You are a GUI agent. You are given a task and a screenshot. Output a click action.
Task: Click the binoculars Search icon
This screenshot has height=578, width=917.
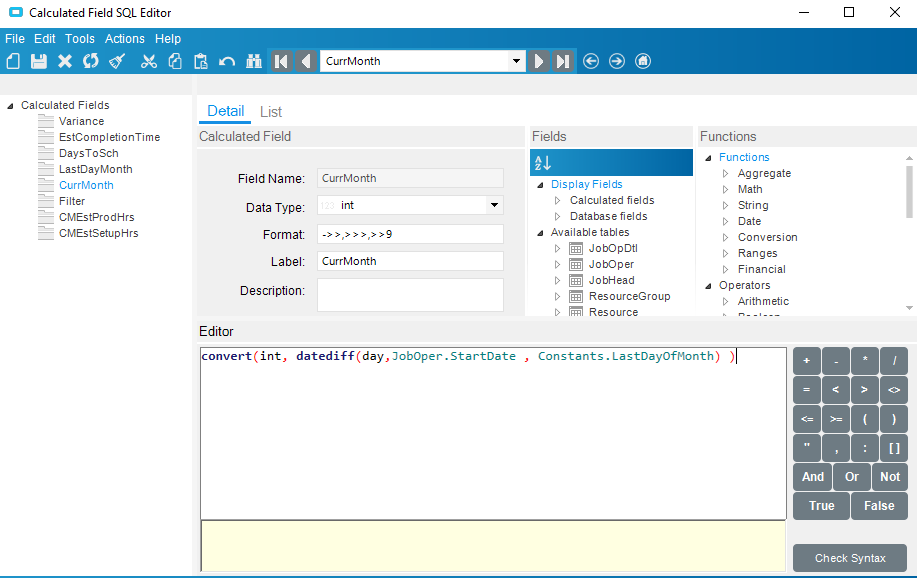254,61
